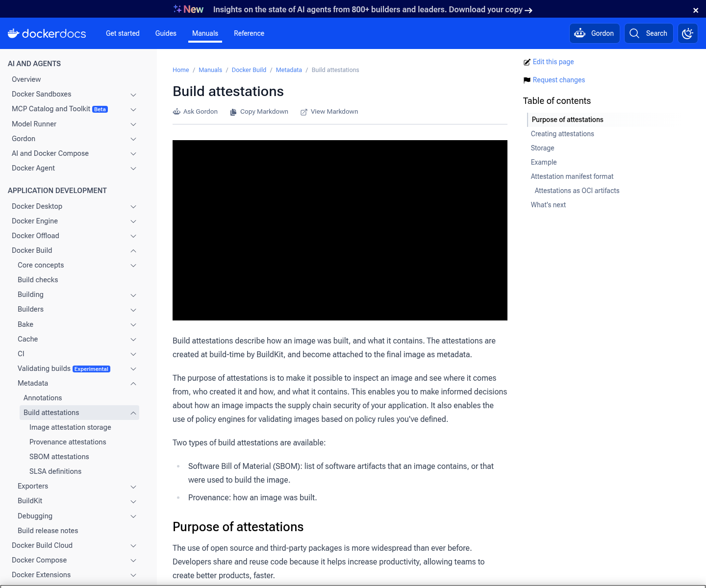This screenshot has width=706, height=588.
Task: Expand the Building subsection
Action: [x=133, y=295]
